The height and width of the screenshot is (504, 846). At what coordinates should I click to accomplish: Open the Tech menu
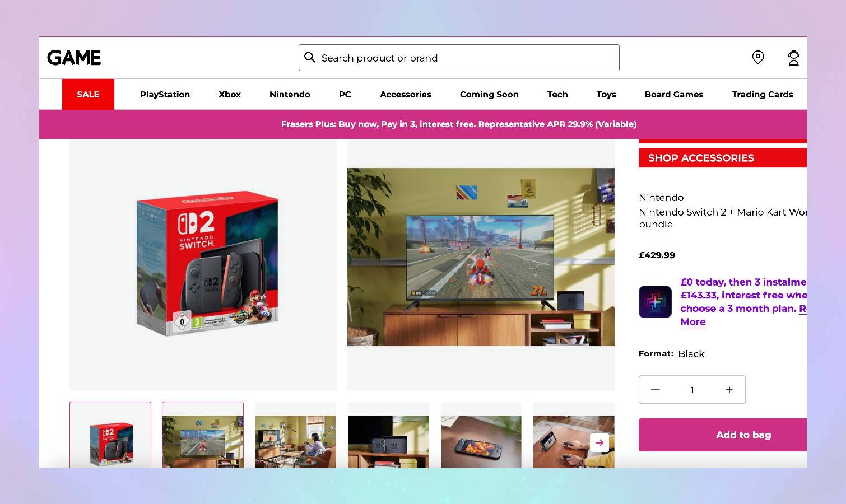[557, 94]
